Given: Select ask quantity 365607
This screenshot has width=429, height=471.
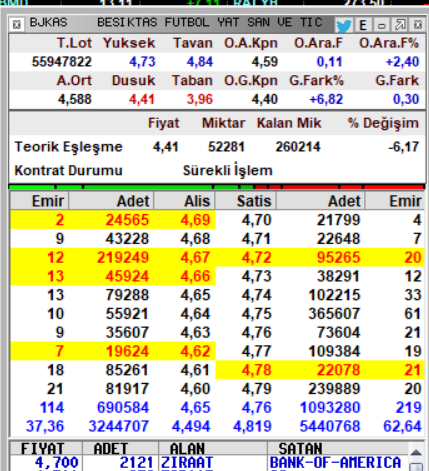Looking at the screenshot, I should 334,314.
